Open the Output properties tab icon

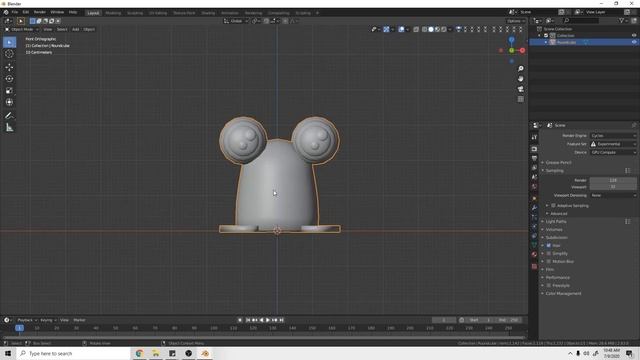(x=534, y=158)
